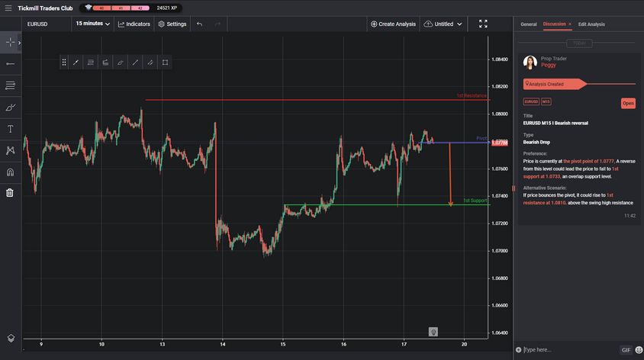Viewport: 644px width, 360px height.
Task: Toggle the magnet snap mode
Action: coord(10,172)
